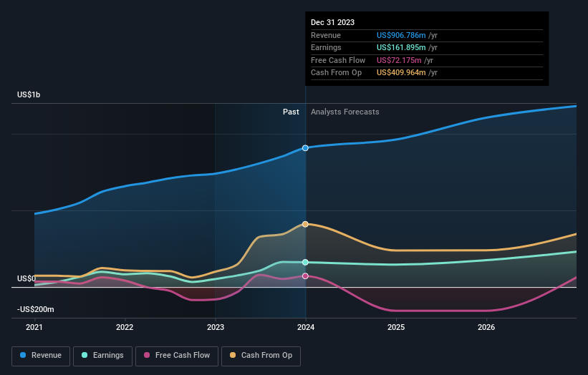
Task: Click the US$1b y-axis label
Action: click(29, 94)
